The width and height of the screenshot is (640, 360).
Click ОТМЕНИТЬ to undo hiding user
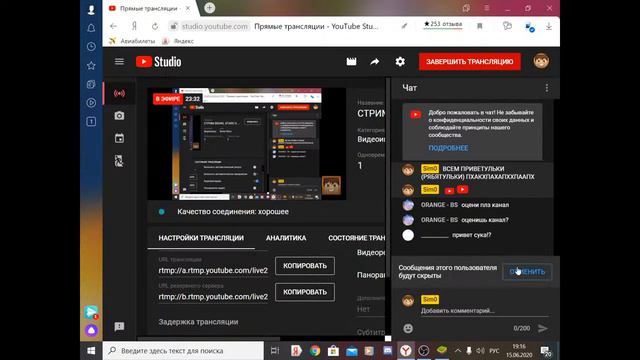coord(527,272)
